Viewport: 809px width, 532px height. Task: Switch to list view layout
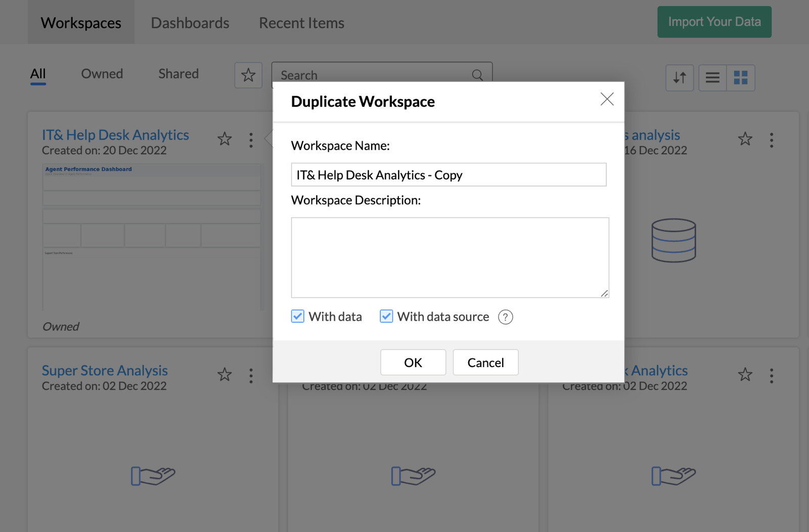712,78
